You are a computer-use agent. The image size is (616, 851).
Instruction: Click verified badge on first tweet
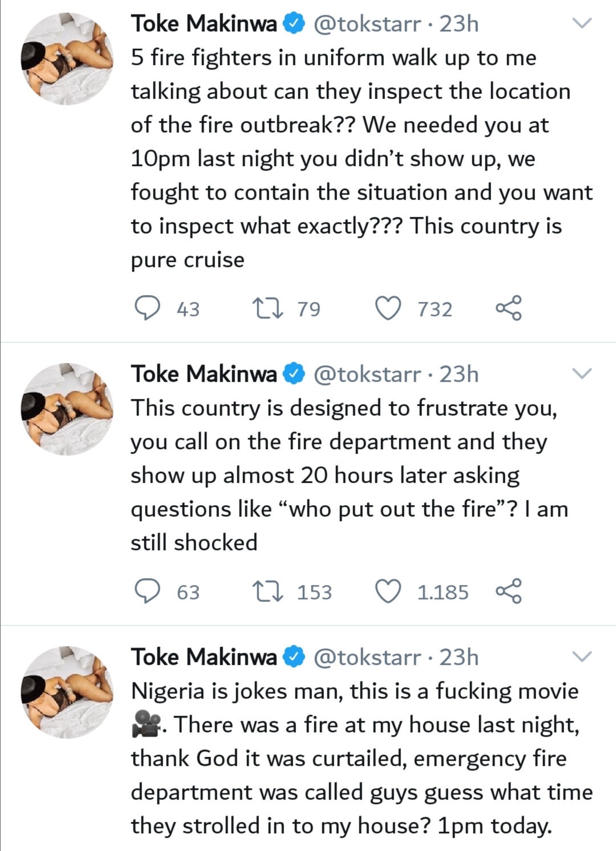point(295,24)
